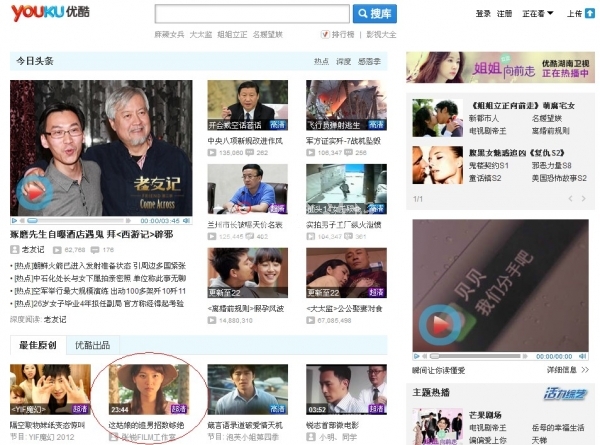Click hot search term 大太监
The image size is (600, 445).
(201, 34)
